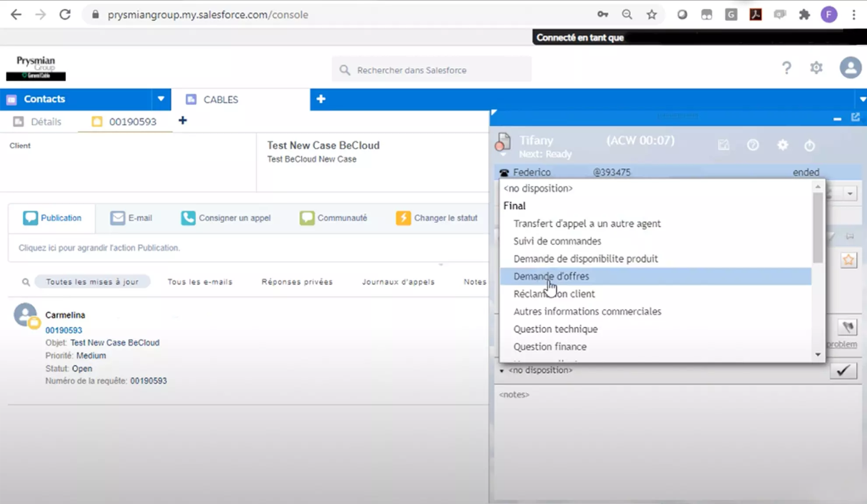Open the agent state dropdown arrow under Tifany
The image size is (867, 504).
tap(503, 155)
